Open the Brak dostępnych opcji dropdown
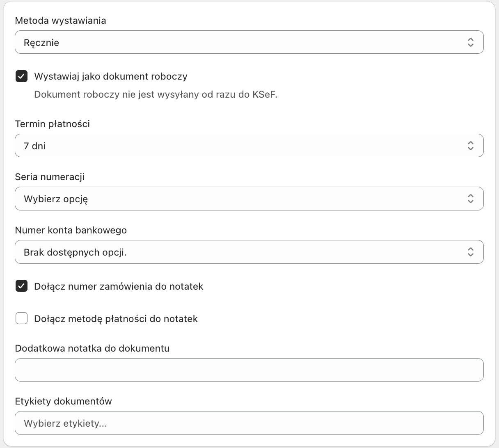The height and width of the screenshot is (448, 499). (242, 252)
